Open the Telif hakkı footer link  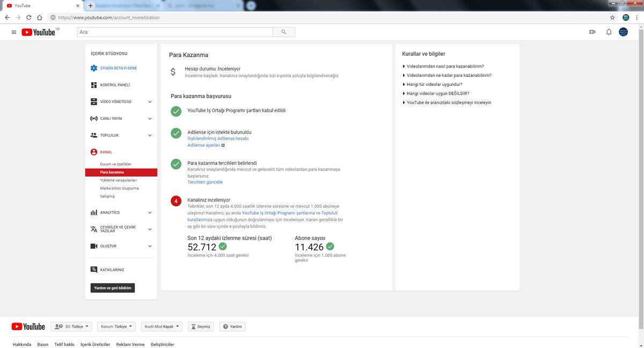(64, 344)
